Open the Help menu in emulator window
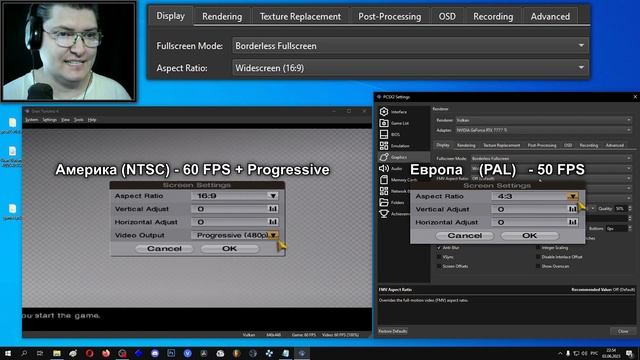Viewport: 640px width, 360px height. tap(92, 120)
